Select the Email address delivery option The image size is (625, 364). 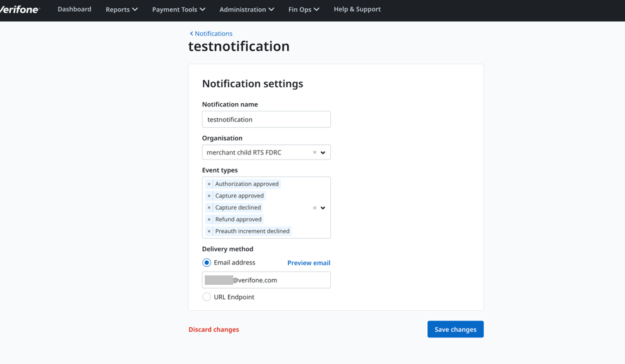(x=207, y=263)
